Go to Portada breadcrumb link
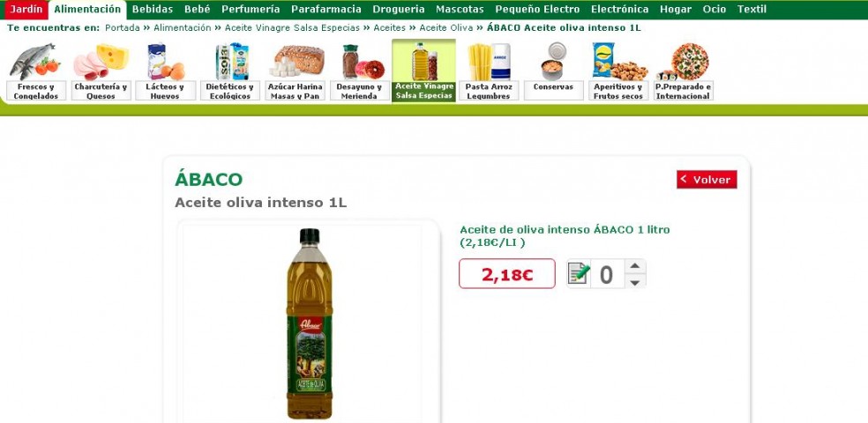This screenshot has width=868, height=423. click(x=123, y=27)
